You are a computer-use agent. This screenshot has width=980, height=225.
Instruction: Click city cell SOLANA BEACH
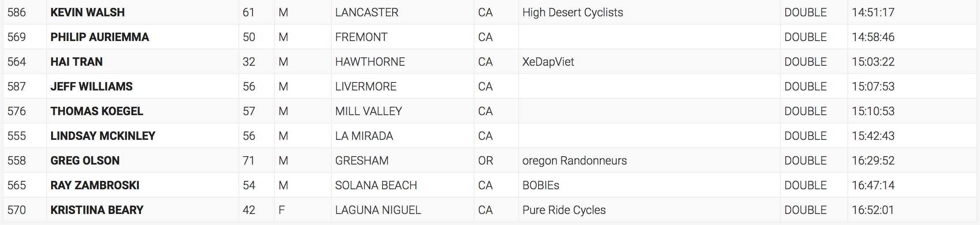pyautogui.click(x=376, y=185)
